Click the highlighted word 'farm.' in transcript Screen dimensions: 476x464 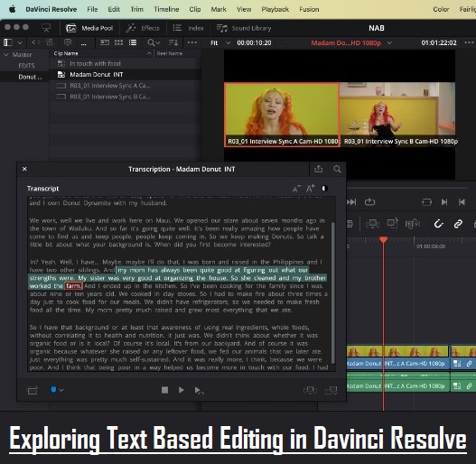[73, 286]
